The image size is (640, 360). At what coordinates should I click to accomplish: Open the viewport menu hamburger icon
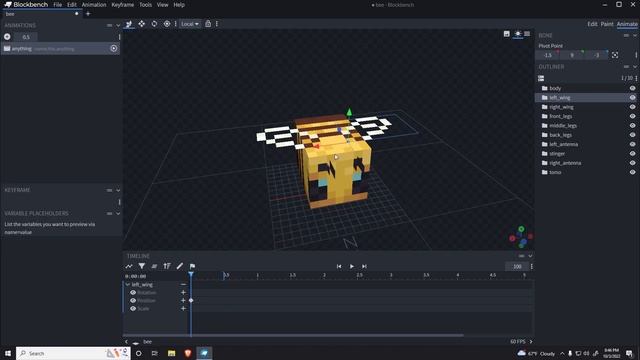tap(527, 34)
